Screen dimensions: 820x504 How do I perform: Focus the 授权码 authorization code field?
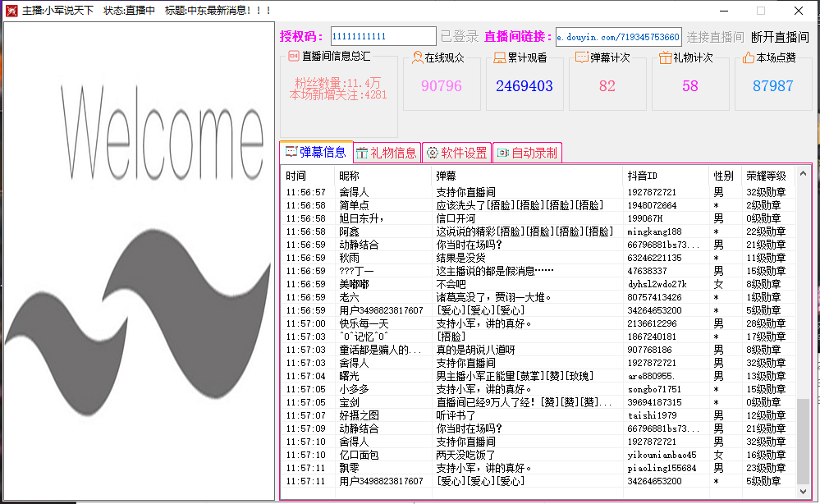point(383,37)
